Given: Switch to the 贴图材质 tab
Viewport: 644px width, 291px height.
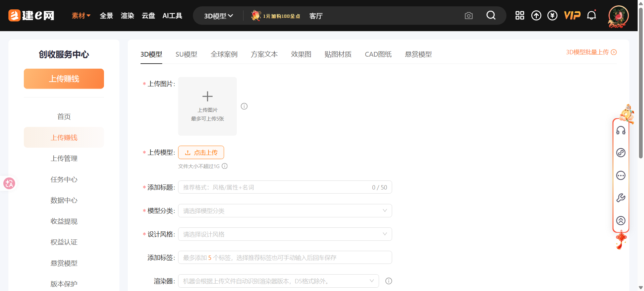Looking at the screenshot, I should pos(338,54).
